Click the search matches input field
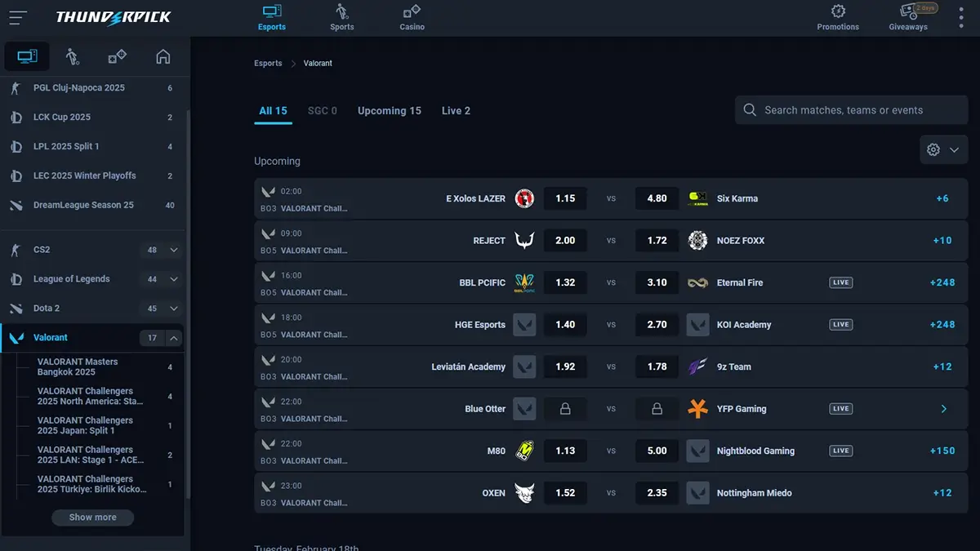The image size is (980, 551). [850, 109]
